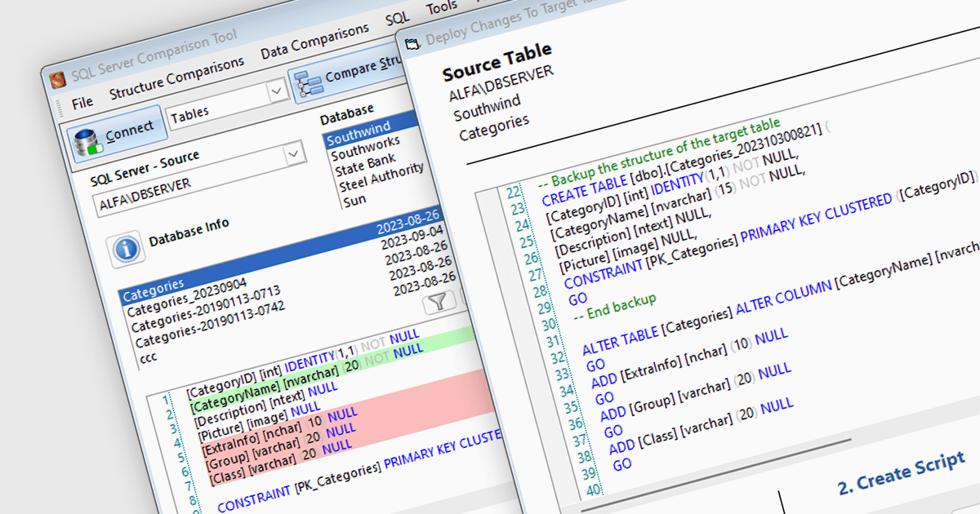This screenshot has height=514, width=980.
Task: Click the Deploy Changes window title icon
Action: (x=412, y=43)
